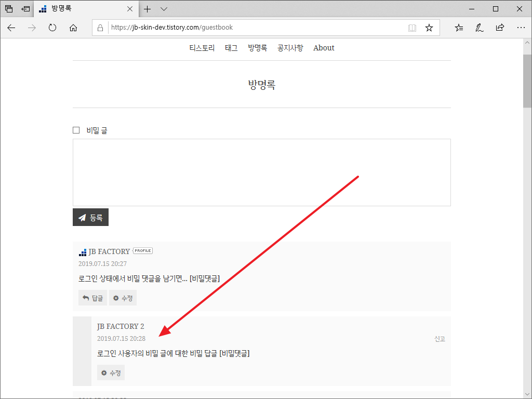
Task: Open the favorites hub list
Action: pos(459,28)
